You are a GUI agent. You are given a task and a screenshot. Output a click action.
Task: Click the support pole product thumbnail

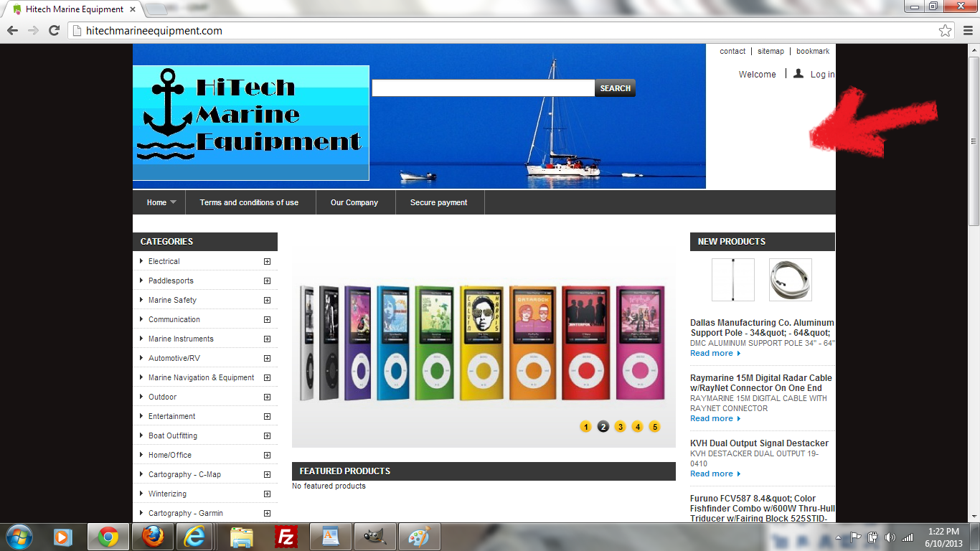pyautogui.click(x=732, y=280)
